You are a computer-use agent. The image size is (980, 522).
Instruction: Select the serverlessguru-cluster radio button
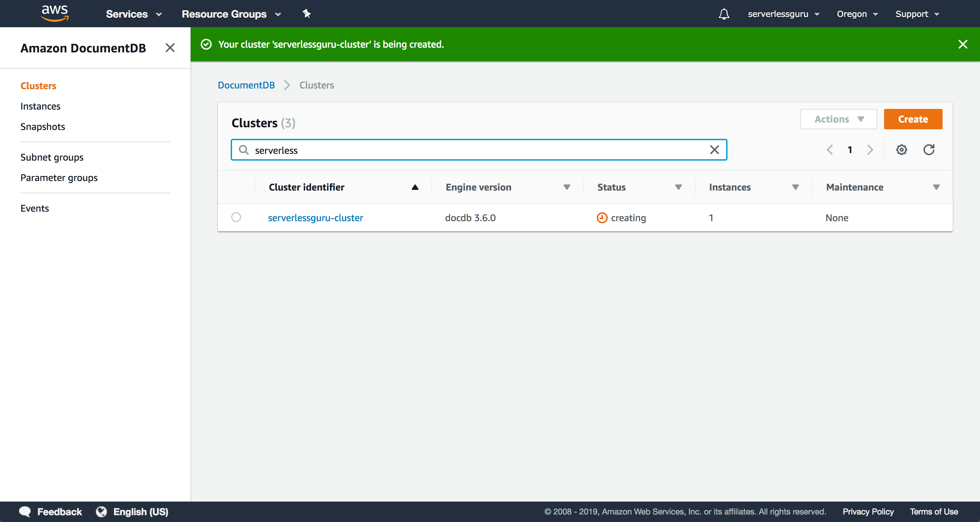coord(236,217)
